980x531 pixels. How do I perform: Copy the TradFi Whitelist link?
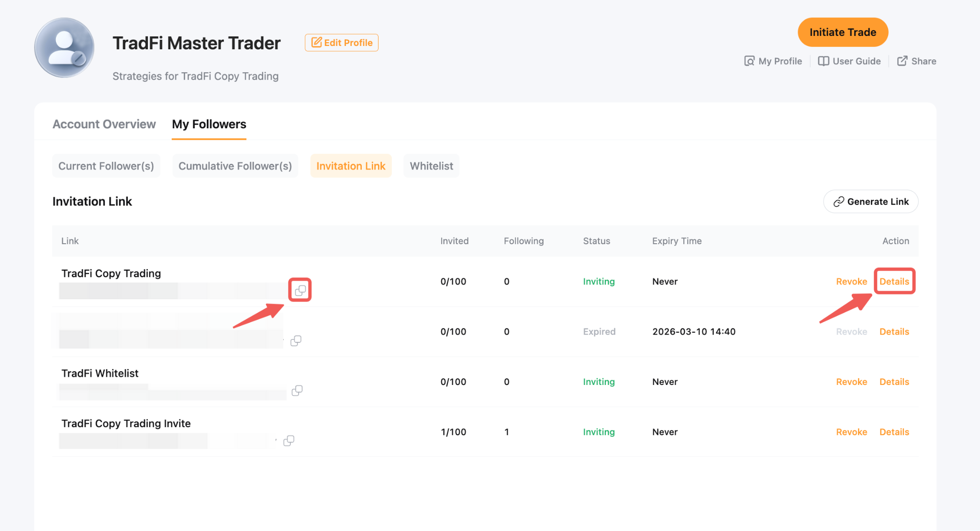click(x=297, y=390)
